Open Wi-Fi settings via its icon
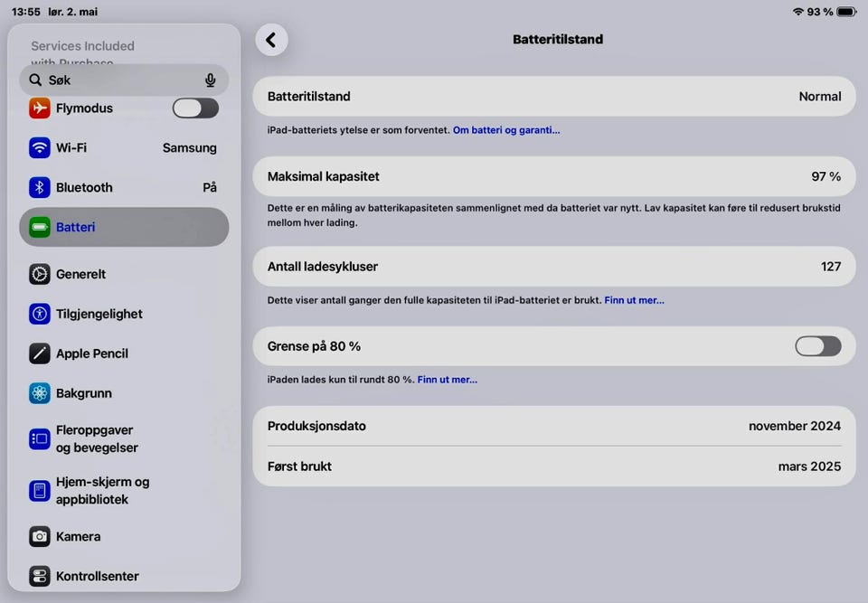Screen dimensions: 868x603 coord(39,148)
